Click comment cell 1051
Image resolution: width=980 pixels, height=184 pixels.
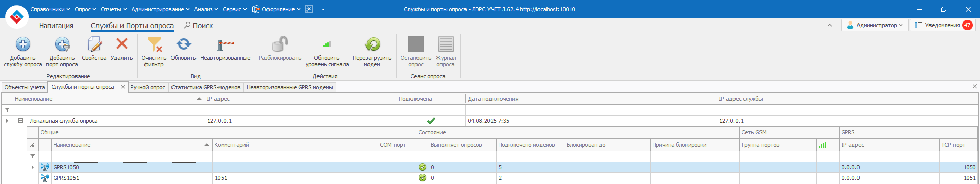click(x=295, y=178)
